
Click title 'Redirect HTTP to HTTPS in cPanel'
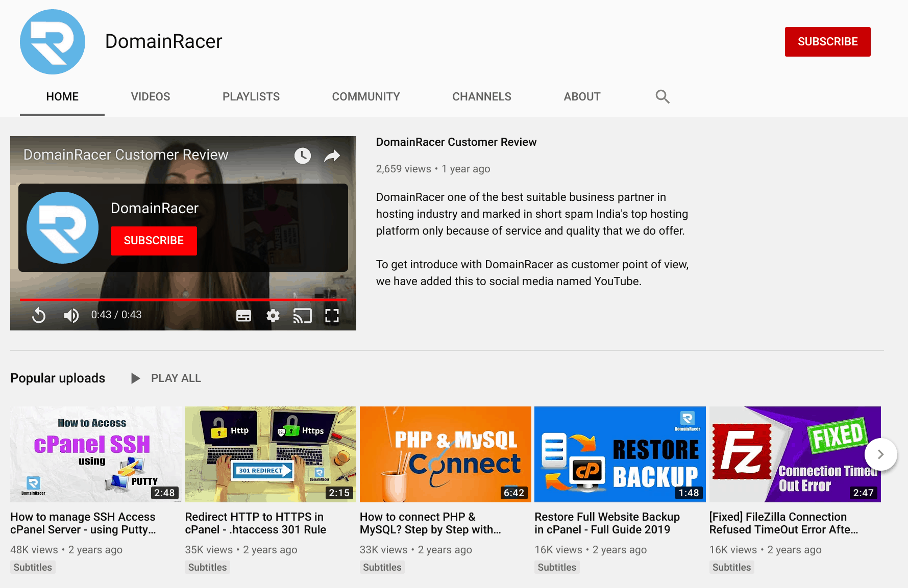256,523
